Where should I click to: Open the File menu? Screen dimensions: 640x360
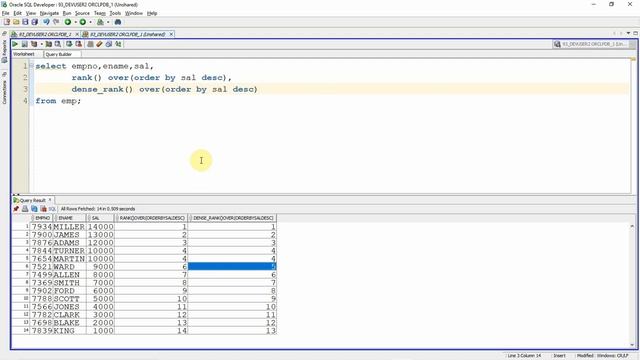[5, 13]
